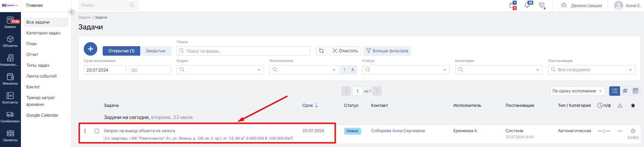This screenshot has width=644, height=147.
Task: Open Категории задач in side menu
Action: coord(43,33)
